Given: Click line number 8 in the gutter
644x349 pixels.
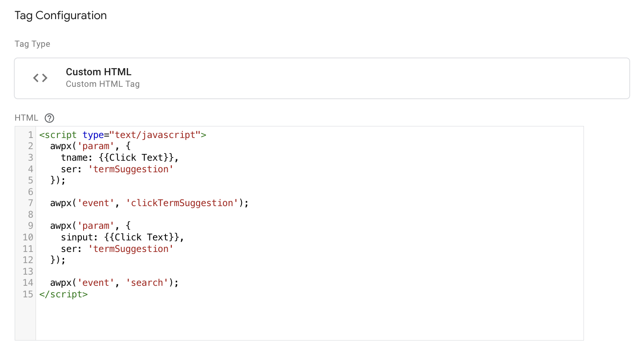Looking at the screenshot, I should [x=31, y=215].
